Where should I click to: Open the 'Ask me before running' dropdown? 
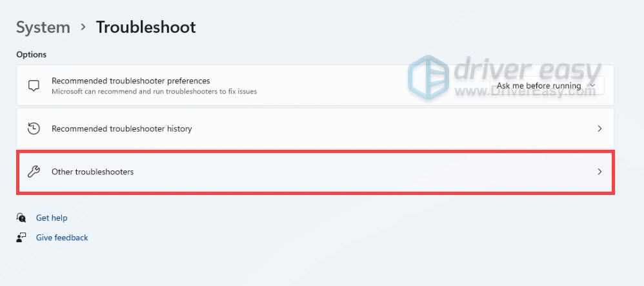coord(547,85)
